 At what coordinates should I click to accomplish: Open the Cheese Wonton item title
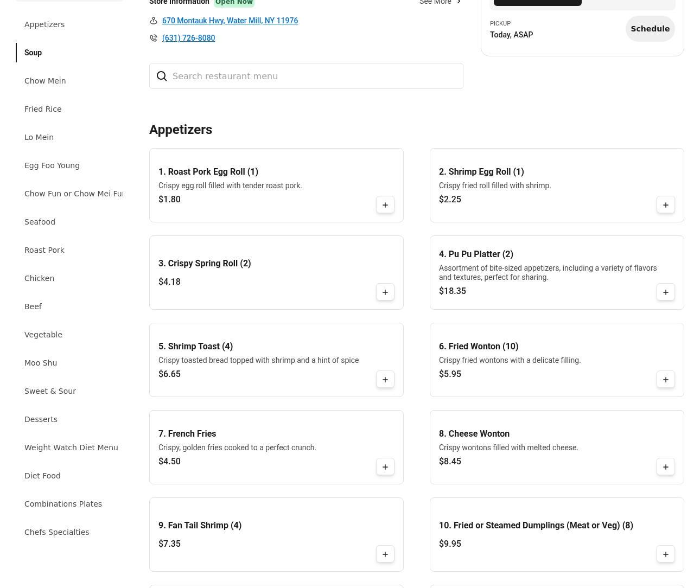474,433
